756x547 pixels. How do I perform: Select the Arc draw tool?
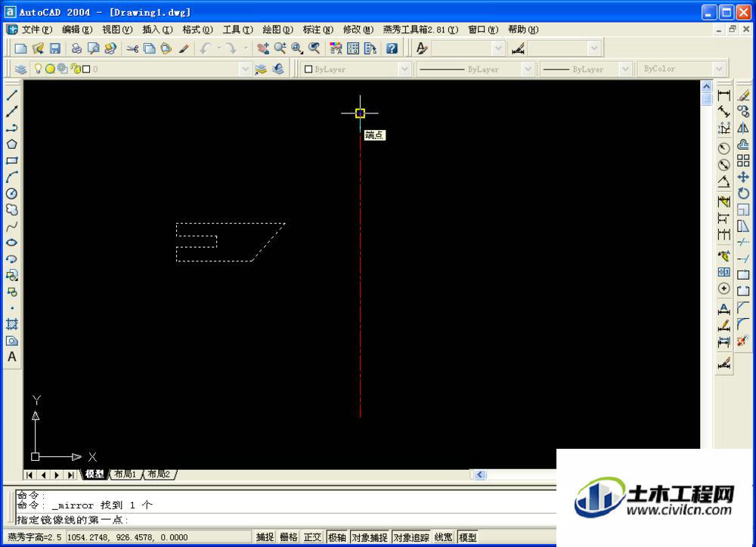click(x=12, y=177)
